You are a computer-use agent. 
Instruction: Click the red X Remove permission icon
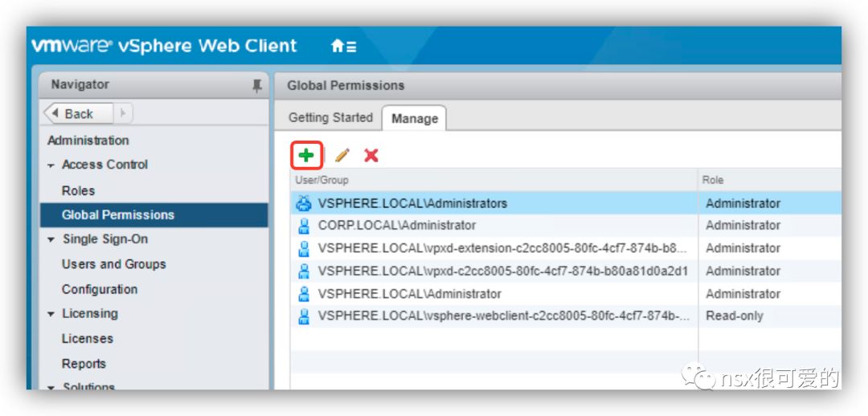(x=371, y=156)
